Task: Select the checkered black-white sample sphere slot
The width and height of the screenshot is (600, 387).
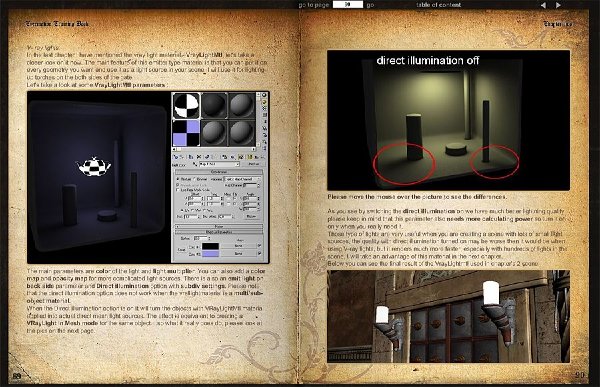Action: click(x=186, y=106)
